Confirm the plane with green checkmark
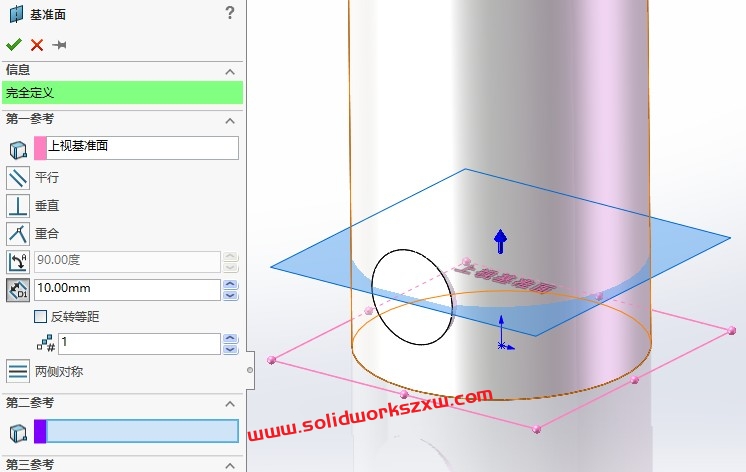The image size is (746, 472). point(14,45)
